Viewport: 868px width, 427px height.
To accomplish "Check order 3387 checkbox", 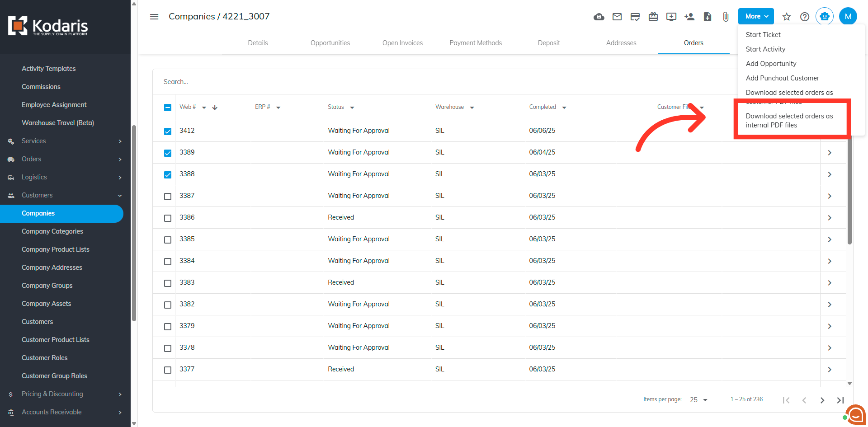I will pos(168,197).
